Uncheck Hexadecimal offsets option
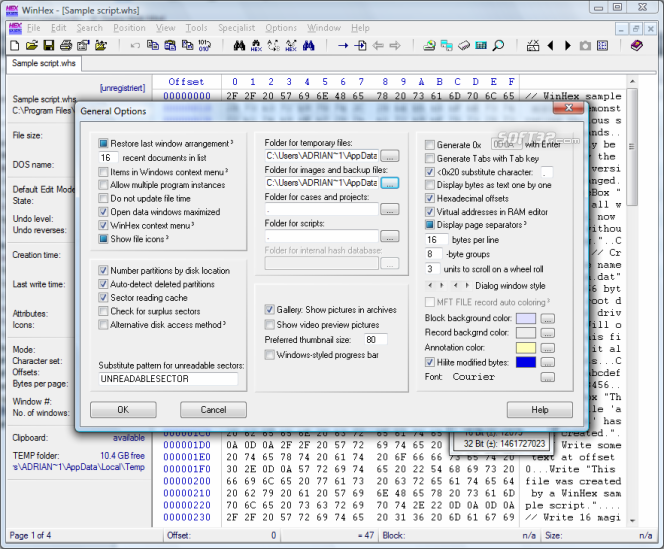 pos(429,198)
